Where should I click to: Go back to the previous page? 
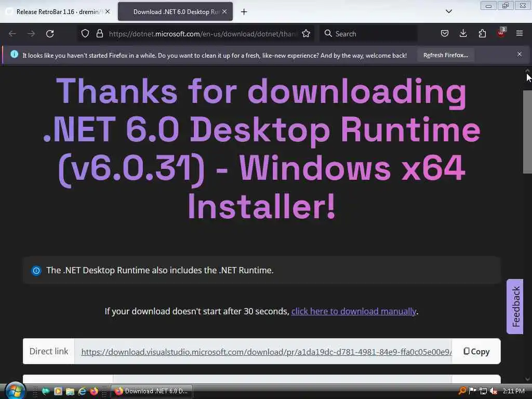[12, 34]
